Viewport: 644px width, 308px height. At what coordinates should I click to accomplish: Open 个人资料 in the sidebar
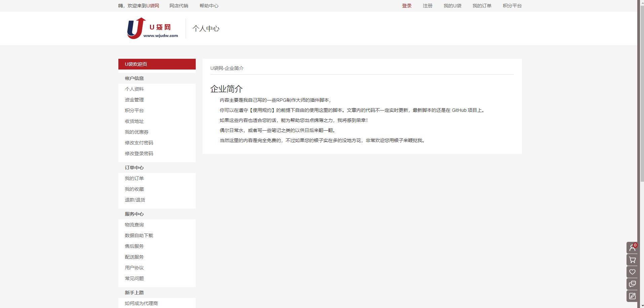point(134,89)
